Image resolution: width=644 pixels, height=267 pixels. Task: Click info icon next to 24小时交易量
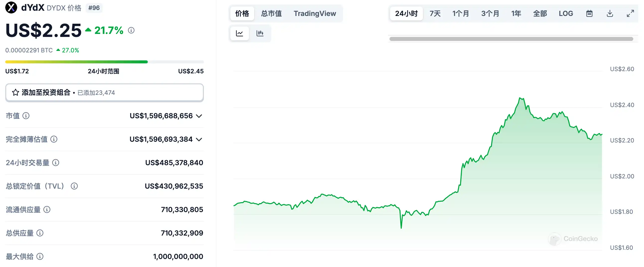click(56, 163)
